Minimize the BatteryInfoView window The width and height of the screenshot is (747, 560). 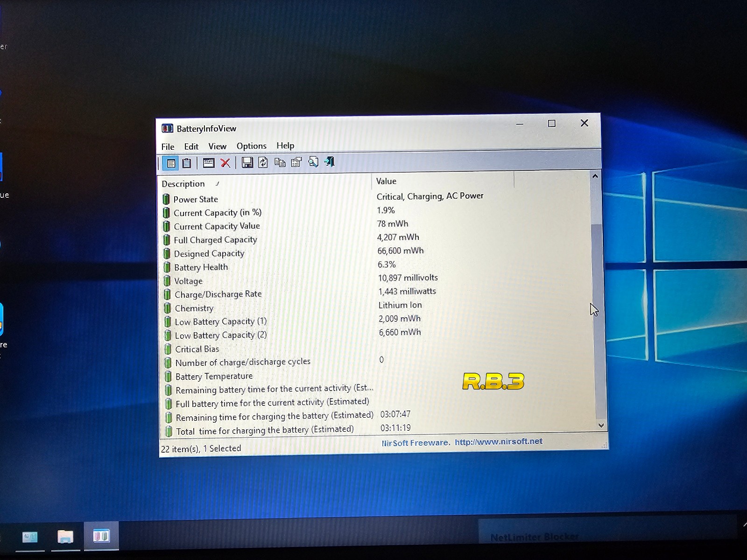click(x=520, y=124)
